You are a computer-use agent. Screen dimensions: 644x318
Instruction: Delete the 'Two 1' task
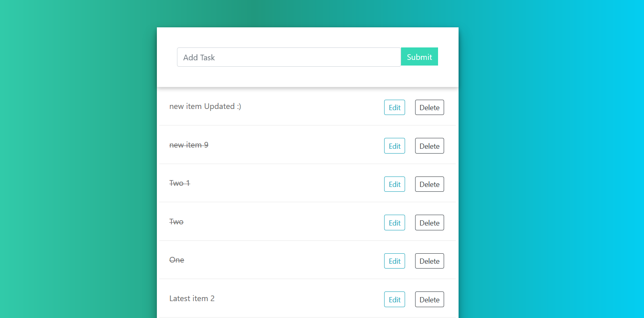(429, 184)
